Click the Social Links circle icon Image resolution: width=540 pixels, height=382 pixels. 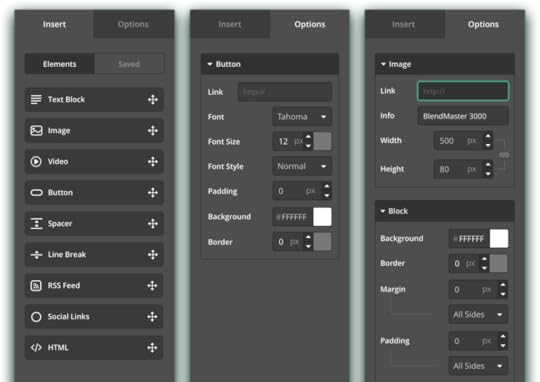(36, 317)
